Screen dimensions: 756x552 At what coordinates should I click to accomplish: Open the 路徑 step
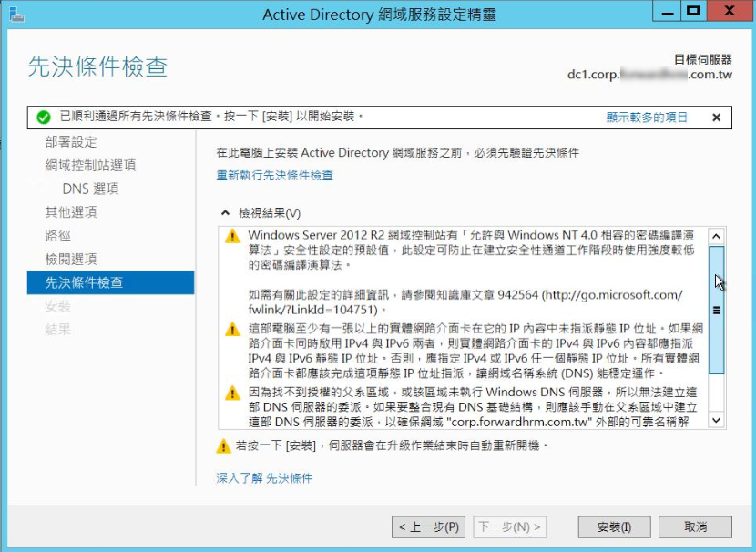click(x=58, y=236)
